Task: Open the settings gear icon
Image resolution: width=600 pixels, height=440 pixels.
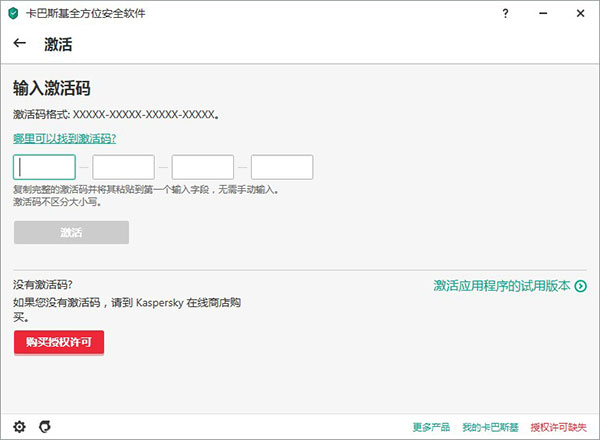Action: tap(20, 426)
